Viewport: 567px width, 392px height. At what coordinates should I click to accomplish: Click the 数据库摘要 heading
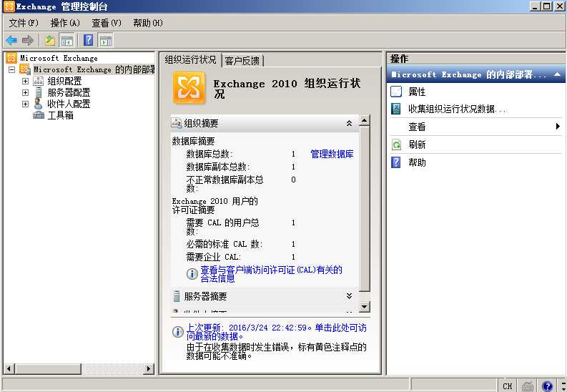click(x=194, y=141)
